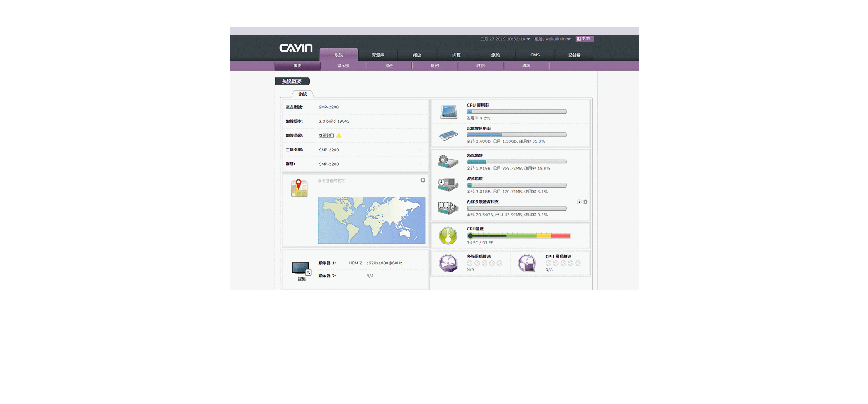Open the 服務 submenu
868x404 pixels.
(434, 66)
